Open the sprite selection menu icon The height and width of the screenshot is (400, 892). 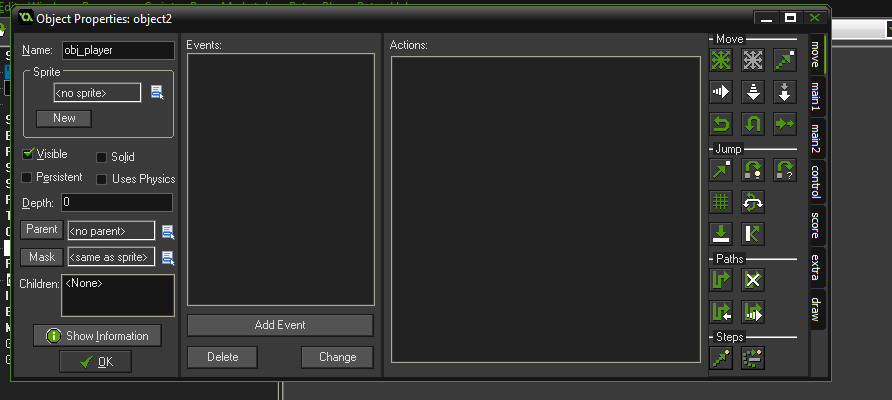[x=157, y=92]
